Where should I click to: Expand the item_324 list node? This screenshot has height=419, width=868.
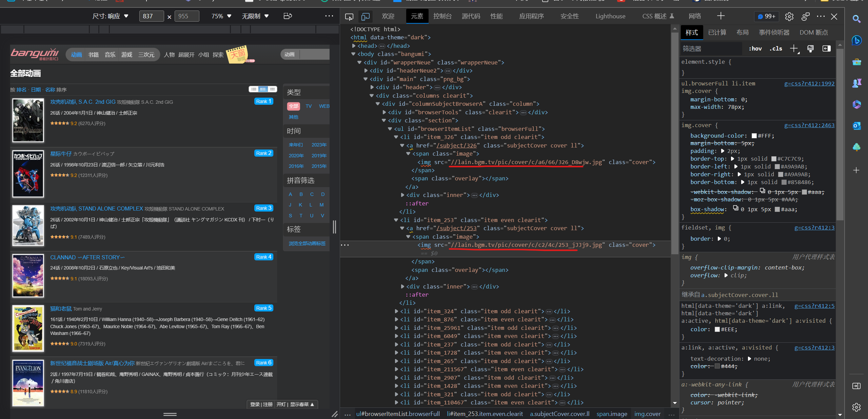point(396,311)
